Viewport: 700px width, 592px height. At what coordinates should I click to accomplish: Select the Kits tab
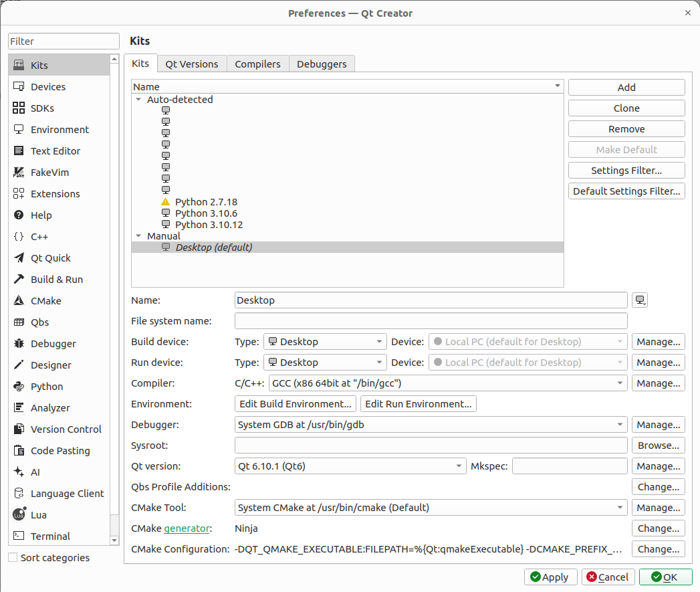[x=140, y=64]
